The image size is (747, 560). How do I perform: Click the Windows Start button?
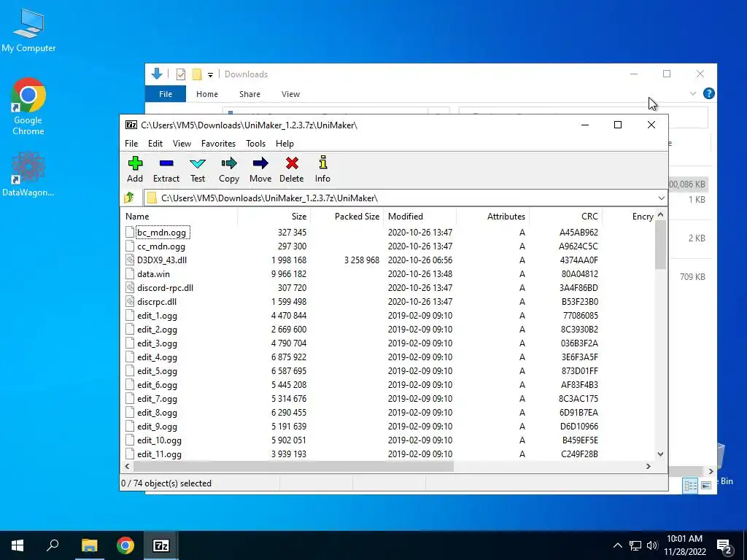point(18,545)
